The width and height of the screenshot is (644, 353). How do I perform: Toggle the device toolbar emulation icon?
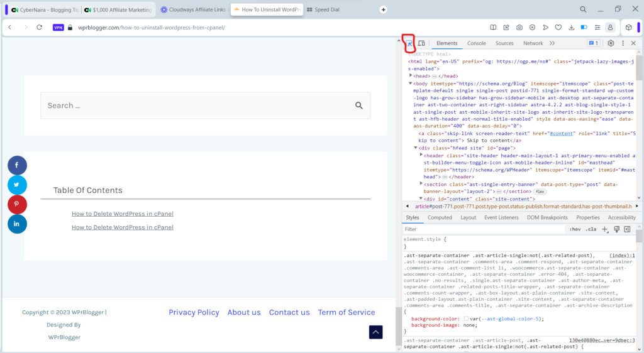point(422,43)
